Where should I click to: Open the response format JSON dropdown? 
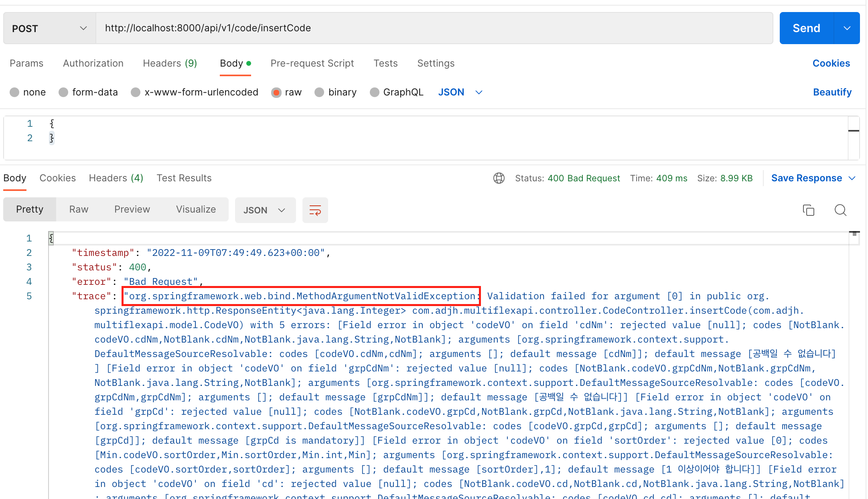coord(265,210)
